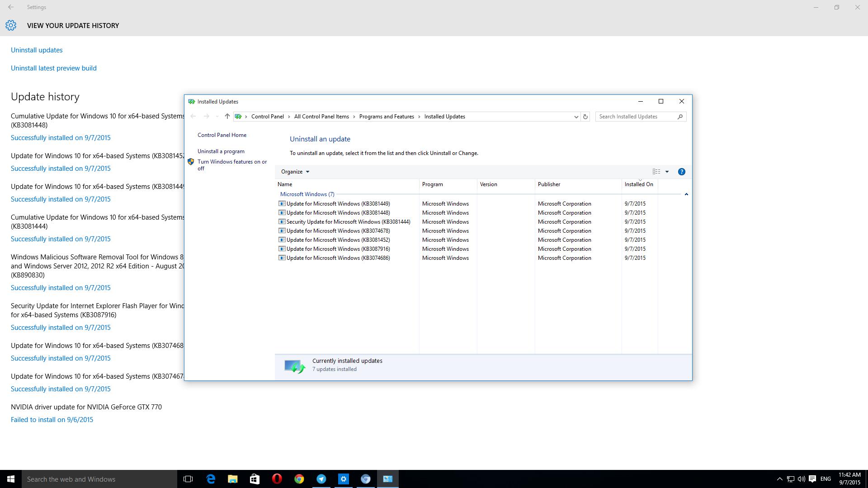Go back using Settings back arrow

11,7
